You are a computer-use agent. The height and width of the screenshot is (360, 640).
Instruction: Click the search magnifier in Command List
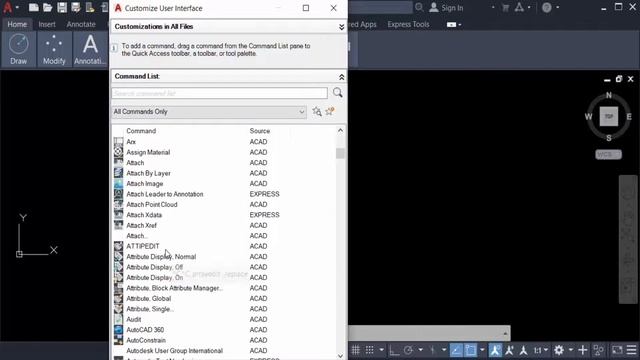click(x=338, y=93)
